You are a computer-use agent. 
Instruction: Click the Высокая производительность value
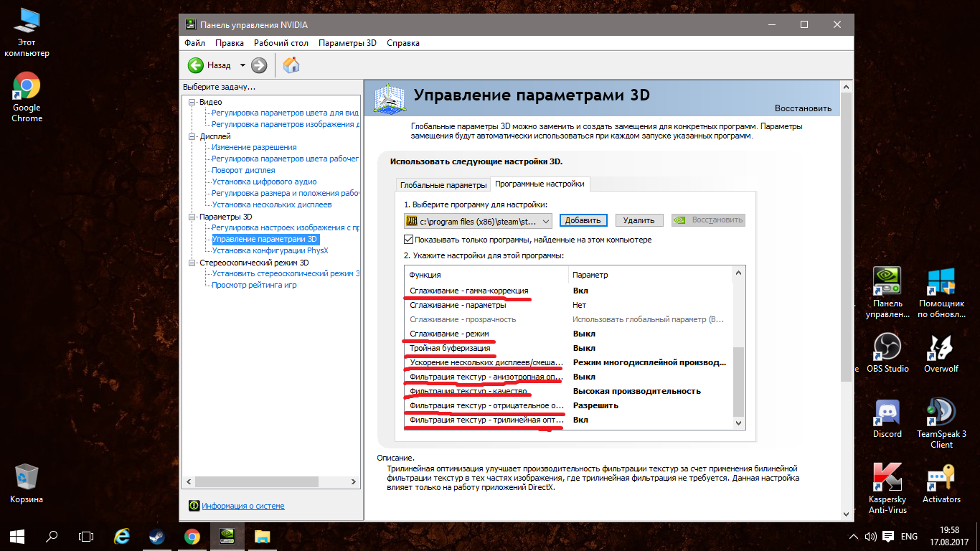(x=637, y=391)
